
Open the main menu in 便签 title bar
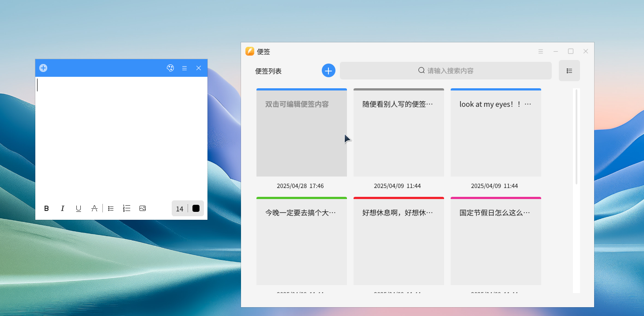[x=541, y=51]
